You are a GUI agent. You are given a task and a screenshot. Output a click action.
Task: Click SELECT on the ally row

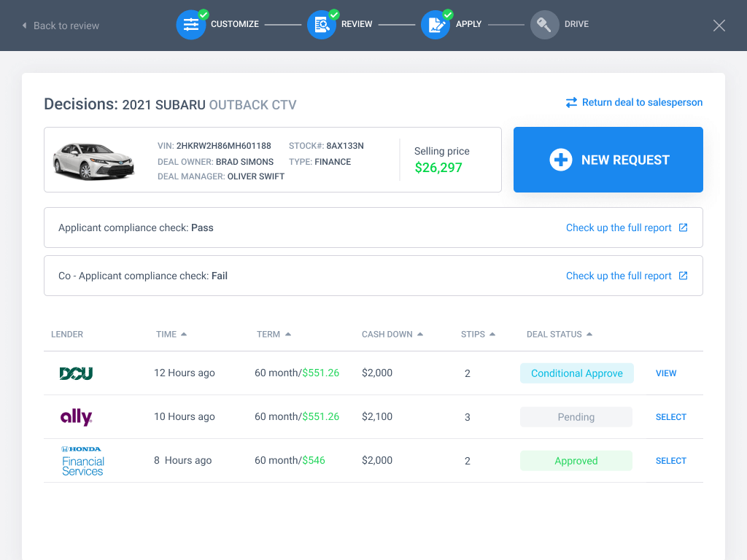[671, 417]
